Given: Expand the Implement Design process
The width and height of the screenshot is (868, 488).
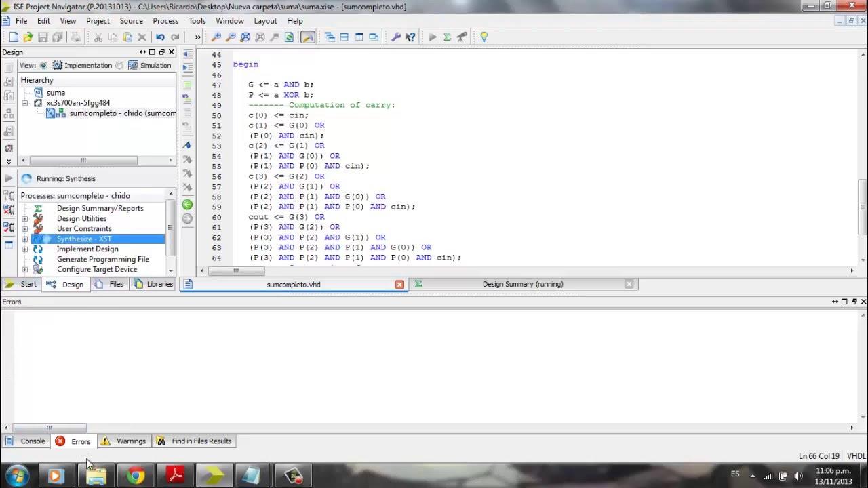Looking at the screenshot, I should (x=25, y=249).
